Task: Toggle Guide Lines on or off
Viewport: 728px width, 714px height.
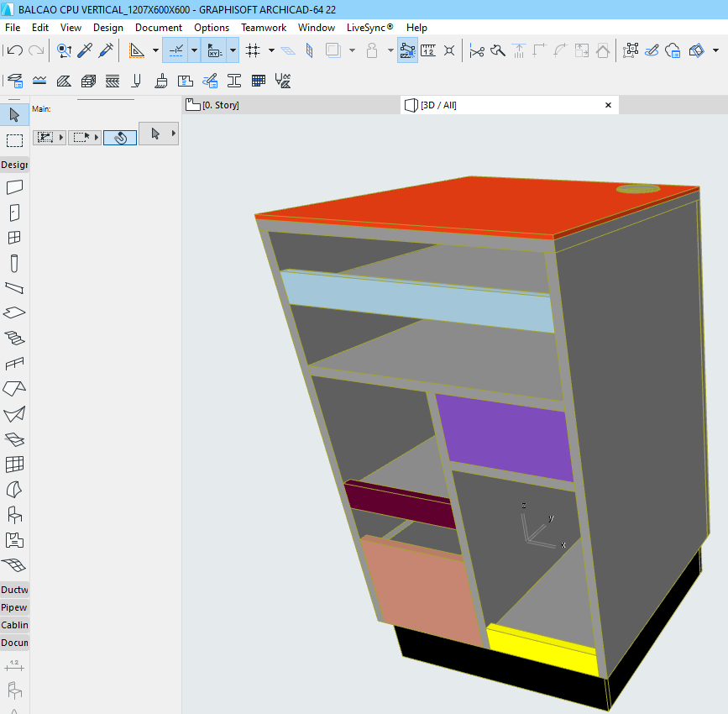Action: pos(176,50)
